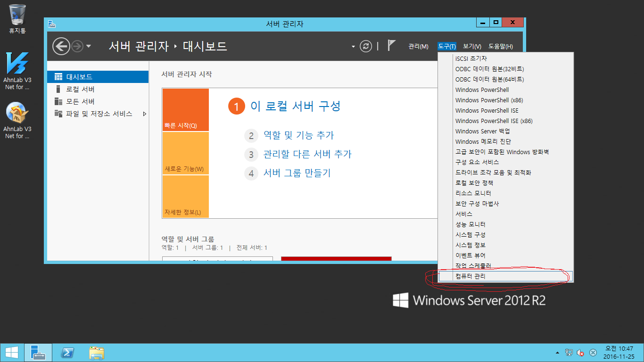The height and width of the screenshot is (362, 644).
Task: Click the Server Manager title bar icon
Action: (52, 24)
